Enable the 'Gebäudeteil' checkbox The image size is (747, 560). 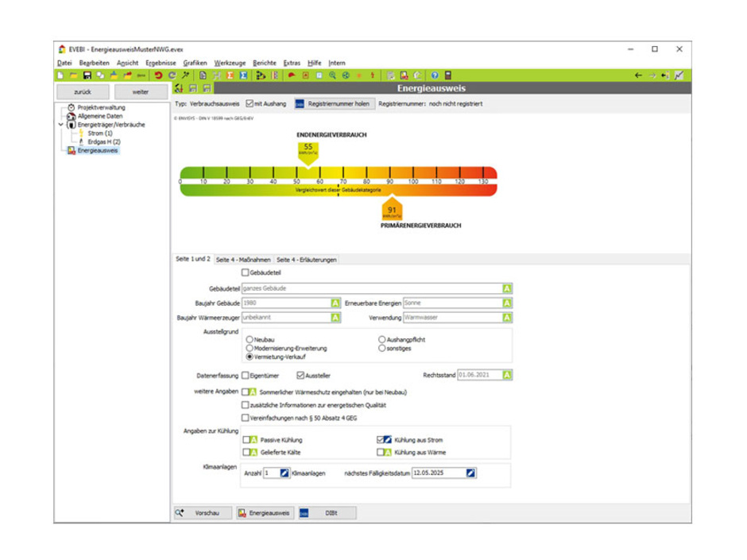point(245,273)
